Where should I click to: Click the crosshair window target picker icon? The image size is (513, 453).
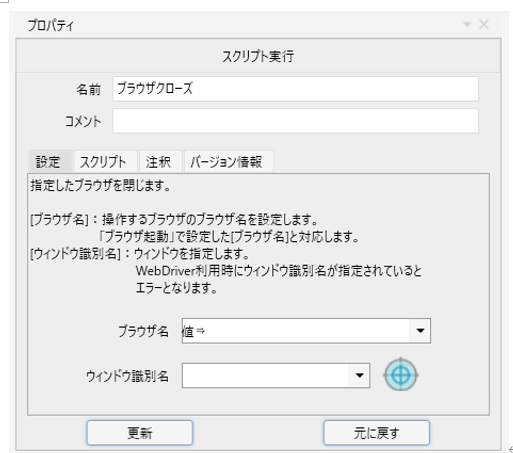pos(401,375)
